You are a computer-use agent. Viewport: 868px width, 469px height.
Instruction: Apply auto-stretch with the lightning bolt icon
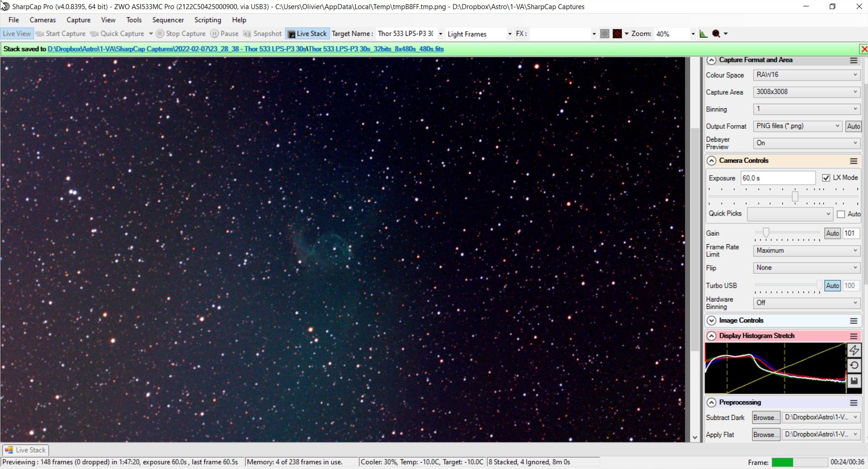[x=854, y=350]
